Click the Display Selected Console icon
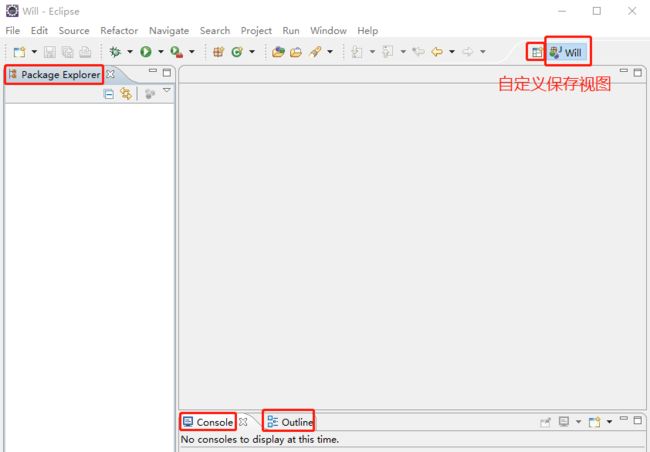Screen dimensions: 650x452 (x=563, y=422)
